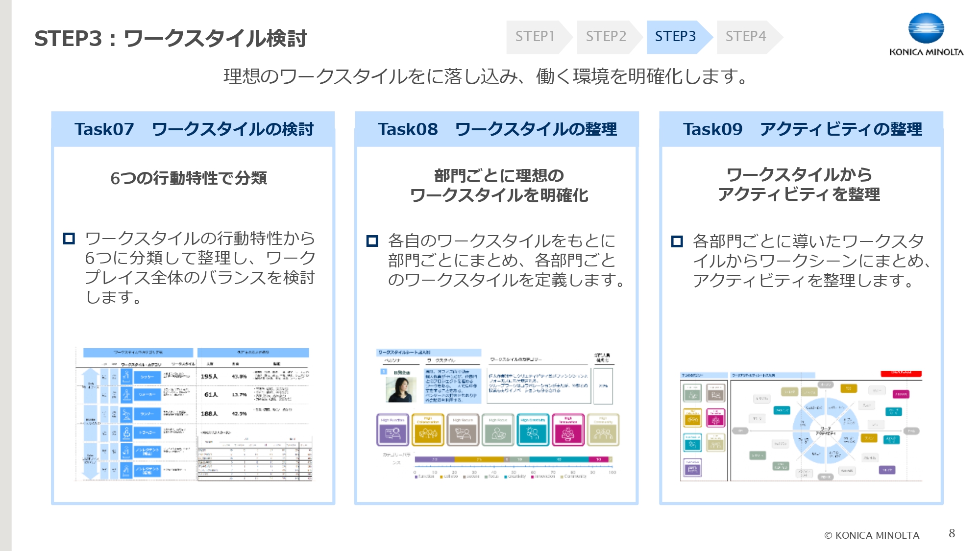The height and width of the screenshot is (551, 980).
Task: Go to the STEP1 arrow tab
Action: point(535,37)
